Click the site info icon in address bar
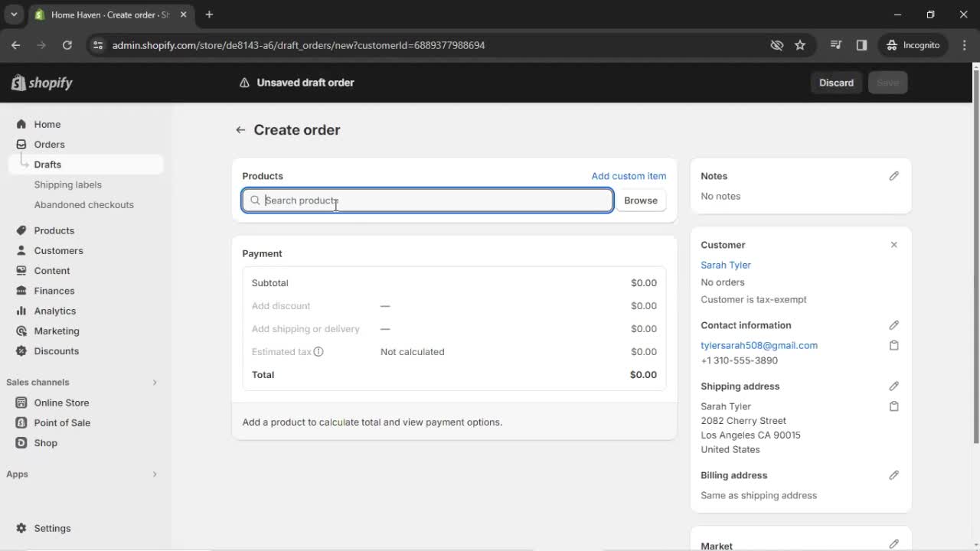This screenshot has height=551, width=980. 97,45
